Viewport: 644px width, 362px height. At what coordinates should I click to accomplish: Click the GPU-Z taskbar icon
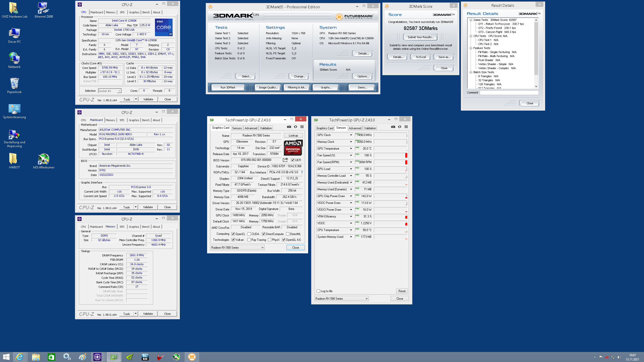click(x=113, y=357)
